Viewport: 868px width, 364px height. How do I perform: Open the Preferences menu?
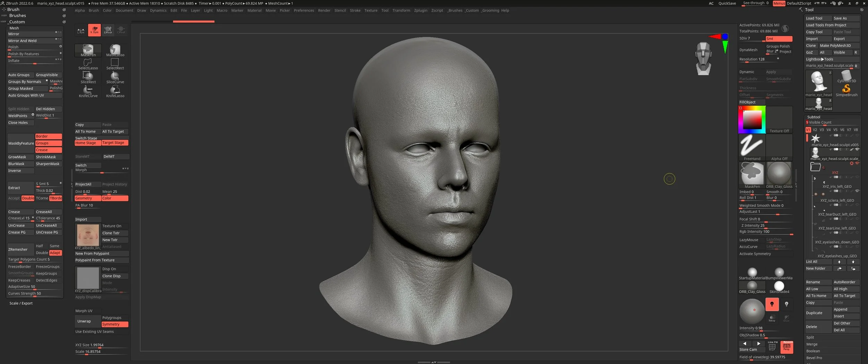(303, 10)
